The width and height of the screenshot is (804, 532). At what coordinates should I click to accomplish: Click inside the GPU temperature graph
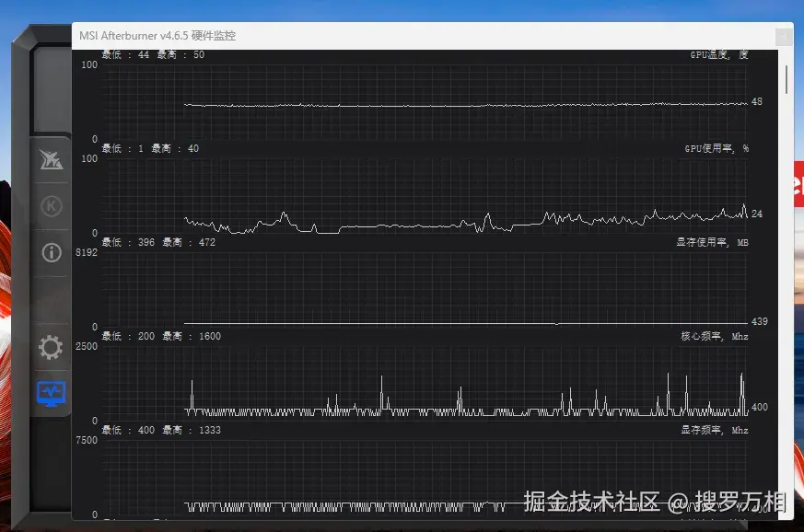[425, 101]
